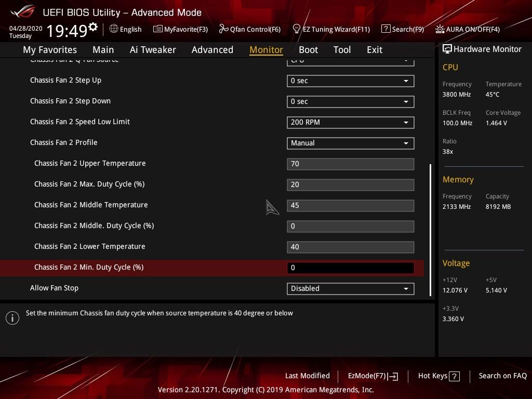Image resolution: width=532 pixels, height=399 pixels.
Task: Click the +3.3V value 3.360 V
Action: [x=453, y=320]
